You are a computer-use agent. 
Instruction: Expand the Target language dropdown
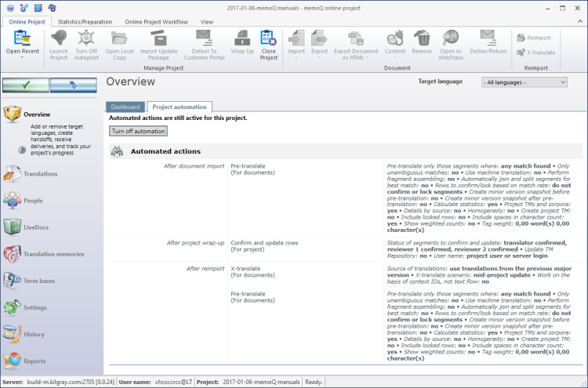coord(524,82)
